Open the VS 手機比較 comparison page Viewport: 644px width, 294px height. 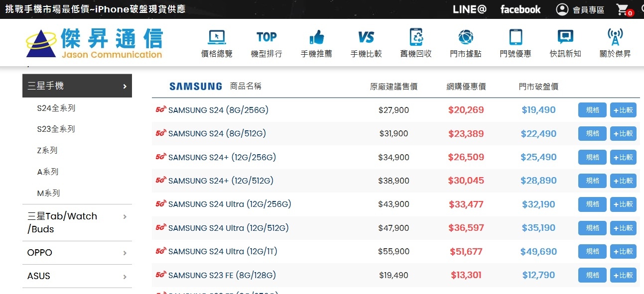coord(366,44)
